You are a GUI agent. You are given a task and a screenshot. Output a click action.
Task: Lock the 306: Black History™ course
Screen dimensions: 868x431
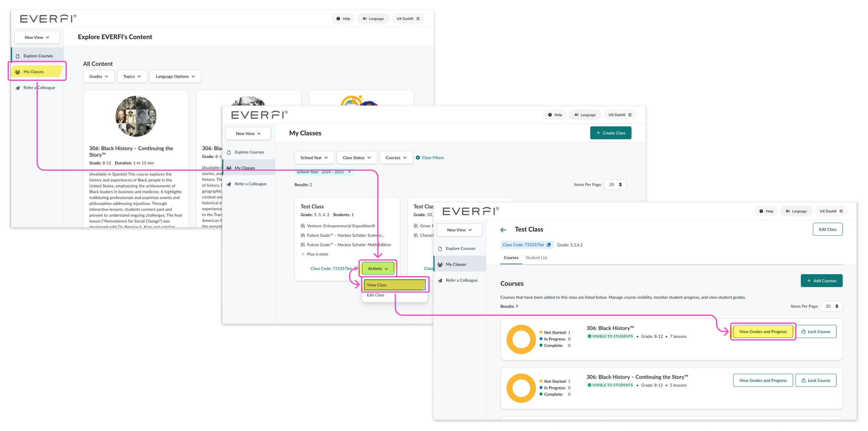[816, 331]
